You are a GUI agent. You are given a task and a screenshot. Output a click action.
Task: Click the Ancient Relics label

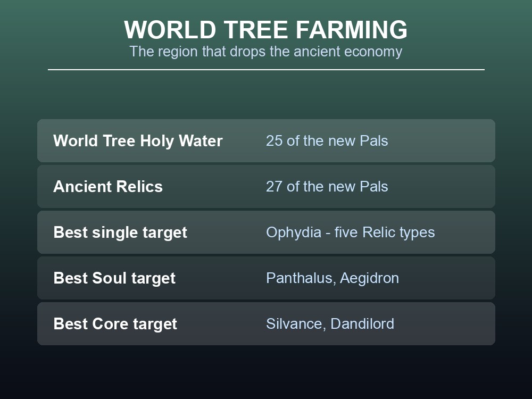pos(108,187)
